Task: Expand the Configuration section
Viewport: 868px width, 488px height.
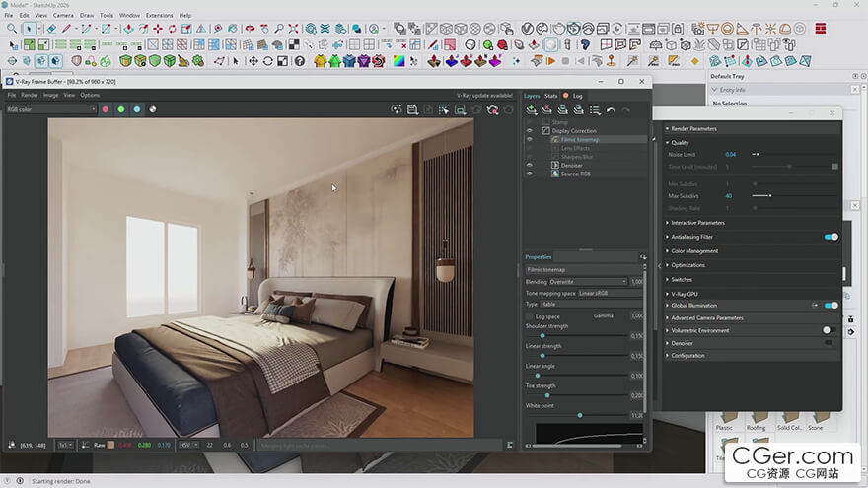Action: (687, 356)
